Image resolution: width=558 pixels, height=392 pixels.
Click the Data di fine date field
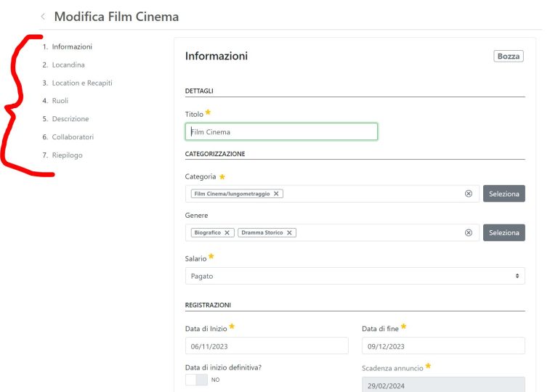pyautogui.click(x=443, y=346)
